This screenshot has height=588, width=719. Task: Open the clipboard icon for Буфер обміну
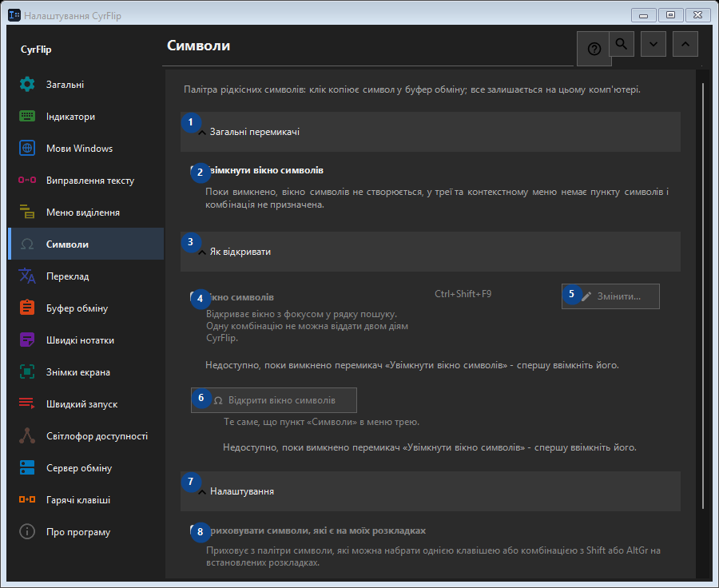pyautogui.click(x=27, y=308)
